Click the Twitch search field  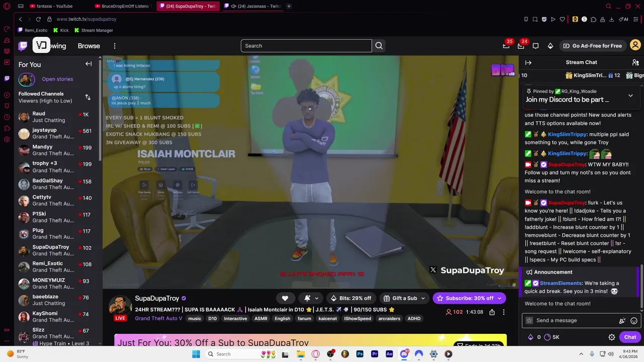pos(306,46)
